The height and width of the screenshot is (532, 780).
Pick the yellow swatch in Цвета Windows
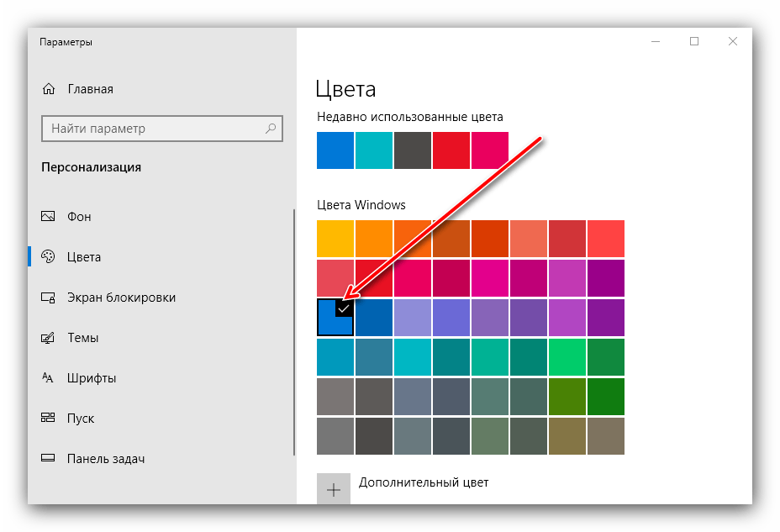pyautogui.click(x=335, y=239)
